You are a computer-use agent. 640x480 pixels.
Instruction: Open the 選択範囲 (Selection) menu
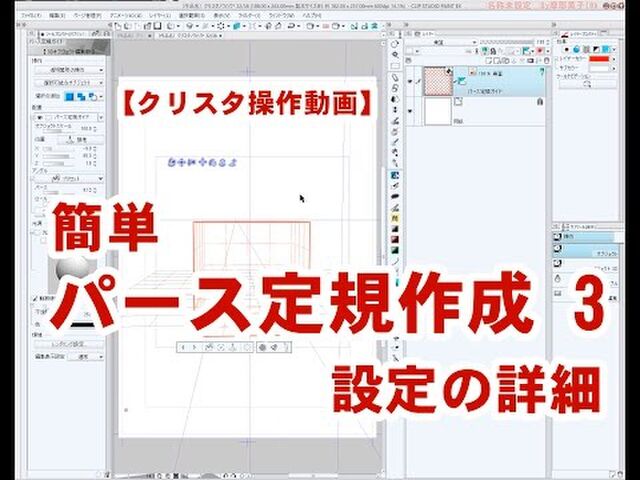pos(191,15)
